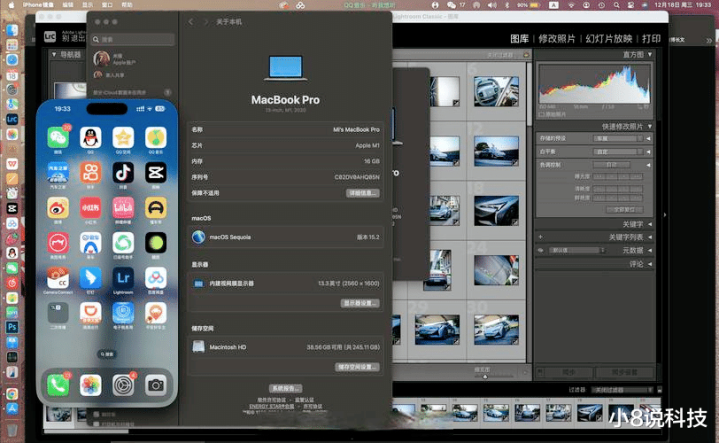Click plus icon on Keyword List panel
Viewport: 719px width, 443px height.
coord(541,237)
